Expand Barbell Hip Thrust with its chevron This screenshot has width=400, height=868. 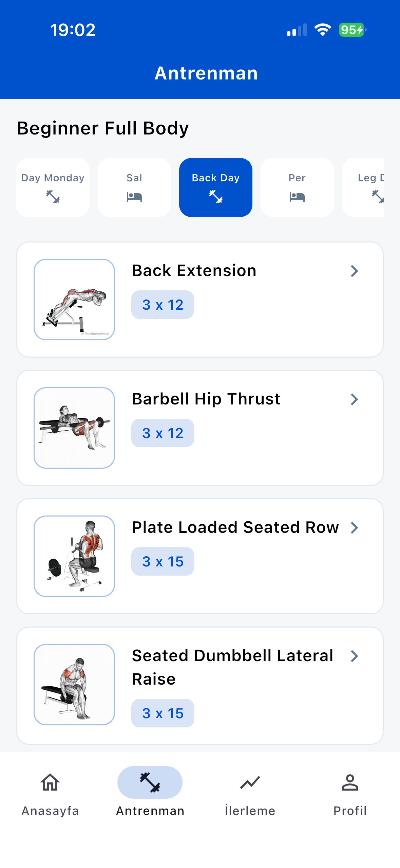pyautogui.click(x=354, y=399)
